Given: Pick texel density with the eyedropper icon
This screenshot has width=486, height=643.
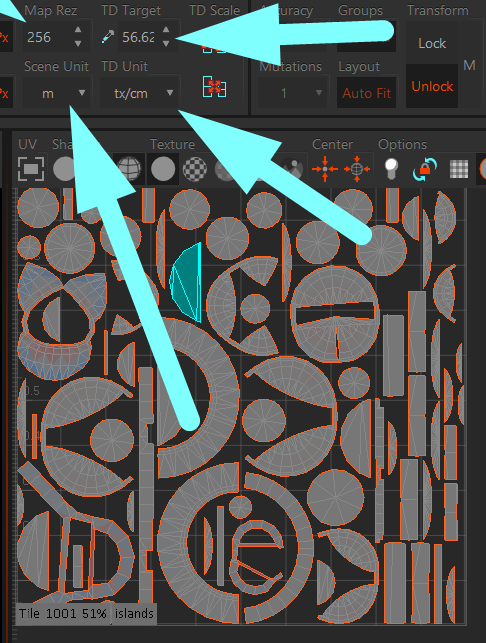Looking at the screenshot, I should click(107, 38).
